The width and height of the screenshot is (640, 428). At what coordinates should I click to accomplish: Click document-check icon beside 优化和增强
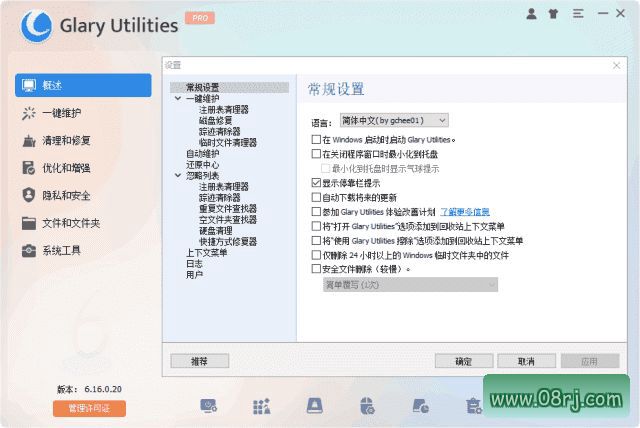(29, 168)
